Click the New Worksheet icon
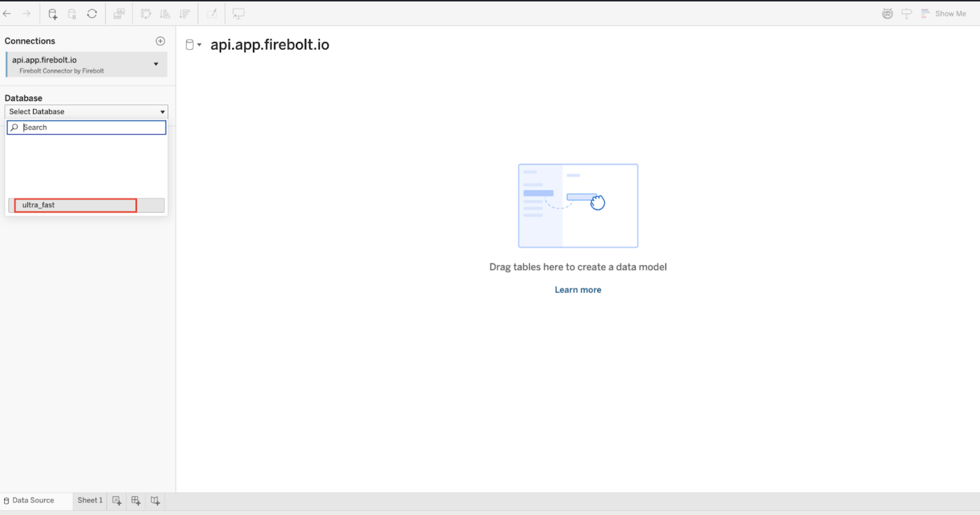The height and width of the screenshot is (515, 980). pos(117,501)
